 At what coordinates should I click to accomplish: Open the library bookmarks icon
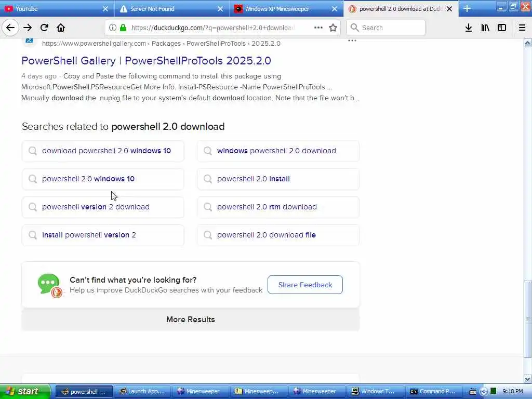pos(485,28)
